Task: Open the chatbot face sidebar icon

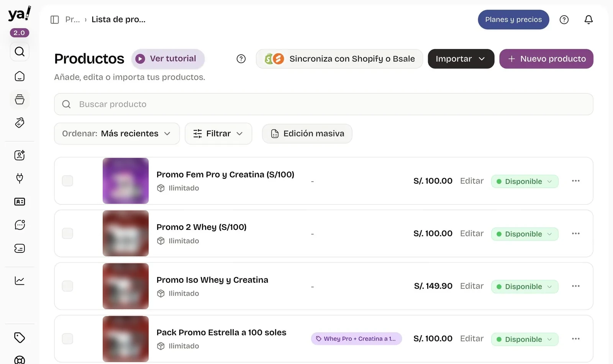Action: (x=20, y=225)
